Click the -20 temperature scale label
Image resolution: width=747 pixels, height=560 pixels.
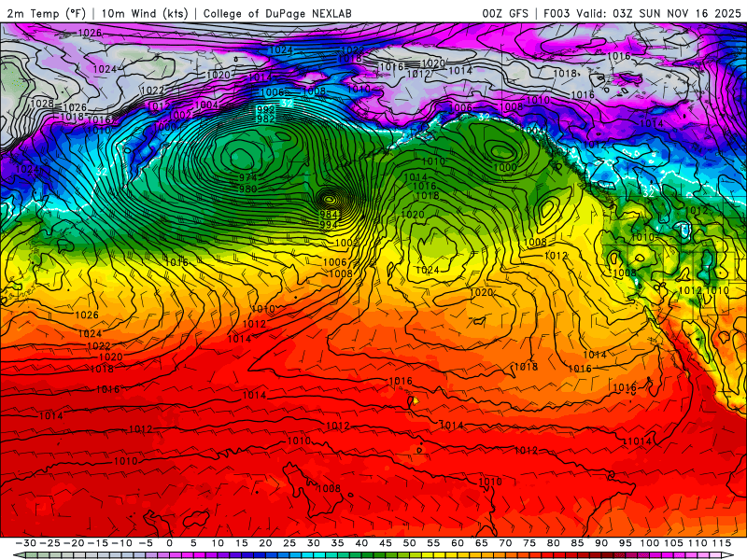tap(74, 543)
